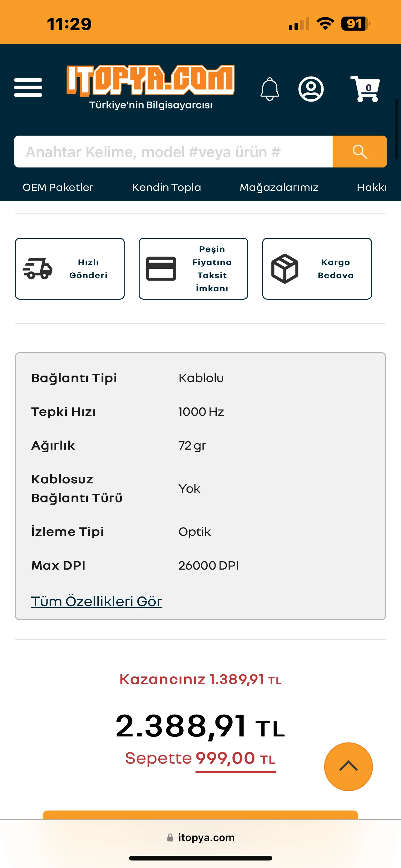Viewport: 401px width, 868px height.
Task: Tap the credit card installment icon
Action: click(x=161, y=268)
